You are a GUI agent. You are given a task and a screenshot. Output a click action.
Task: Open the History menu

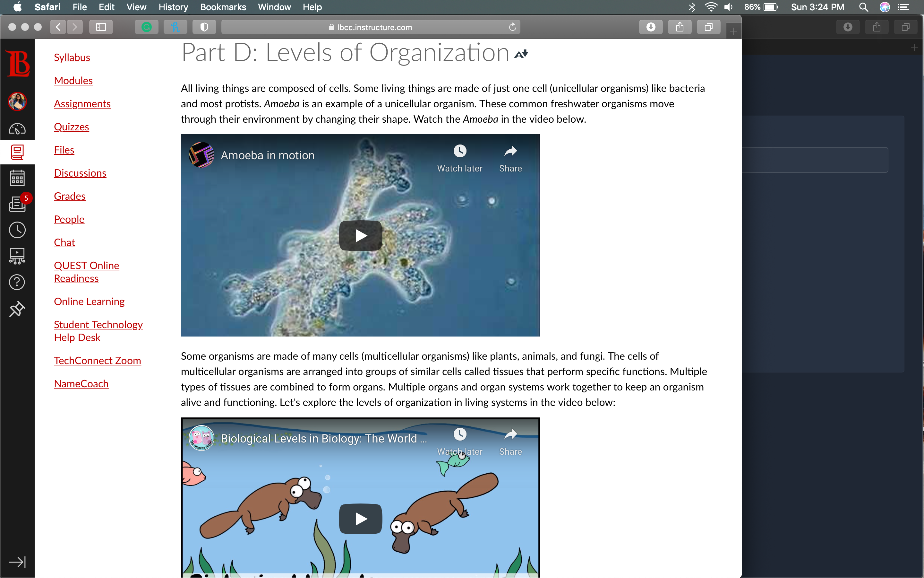(x=173, y=7)
